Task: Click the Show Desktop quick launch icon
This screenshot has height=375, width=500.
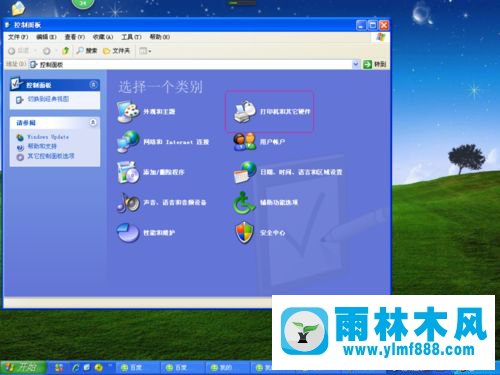Action: coord(87,367)
